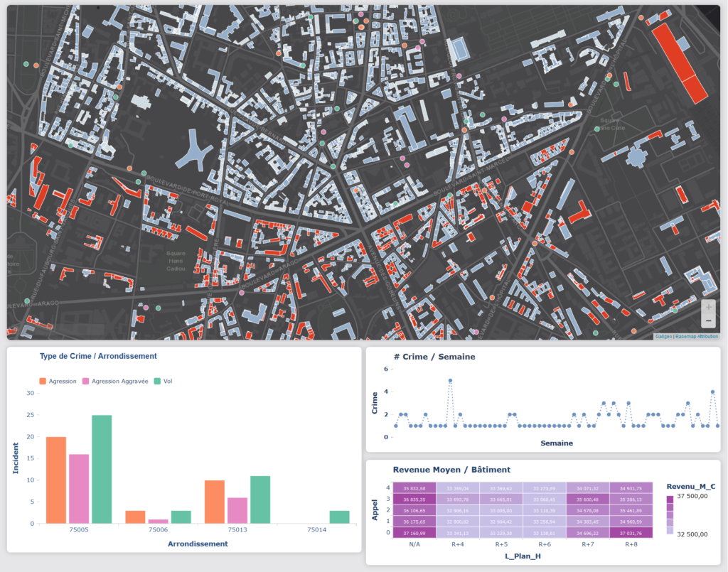Click the # Crime / Semaine chart title
The width and height of the screenshot is (728, 572).
[x=434, y=357]
